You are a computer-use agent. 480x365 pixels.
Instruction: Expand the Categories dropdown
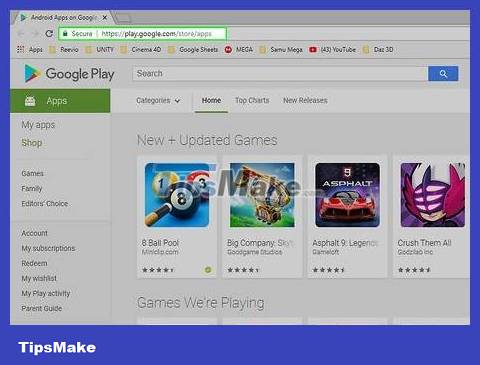tap(158, 100)
